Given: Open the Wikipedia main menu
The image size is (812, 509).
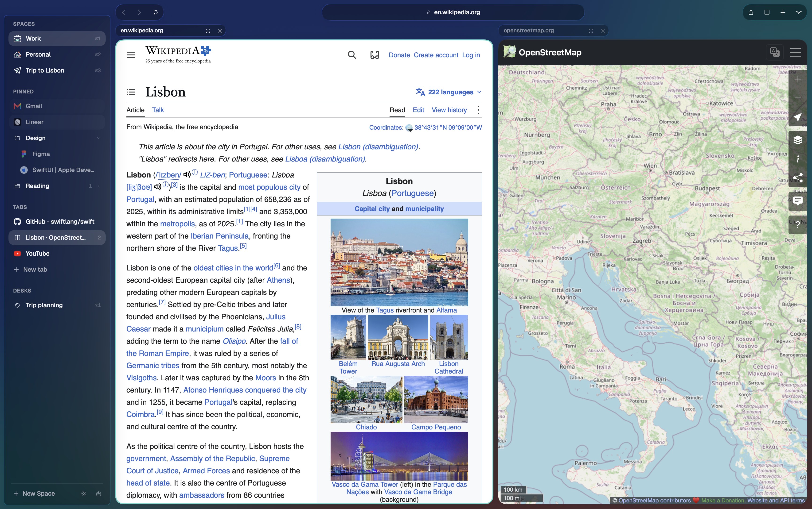Looking at the screenshot, I should [x=131, y=55].
